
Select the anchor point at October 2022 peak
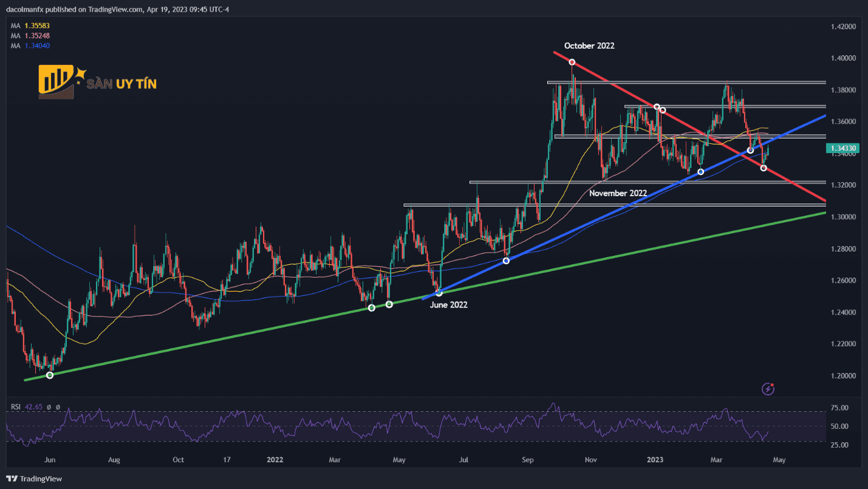[572, 62]
